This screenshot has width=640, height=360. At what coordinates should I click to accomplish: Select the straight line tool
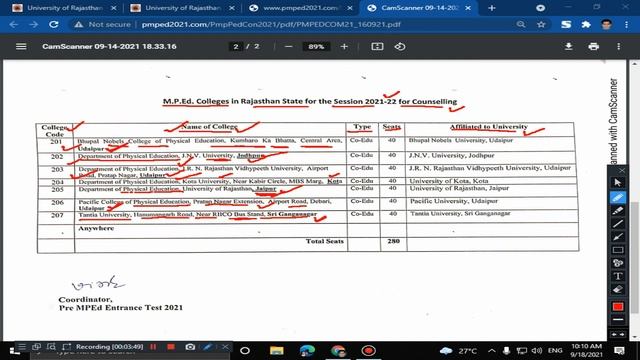618,224
